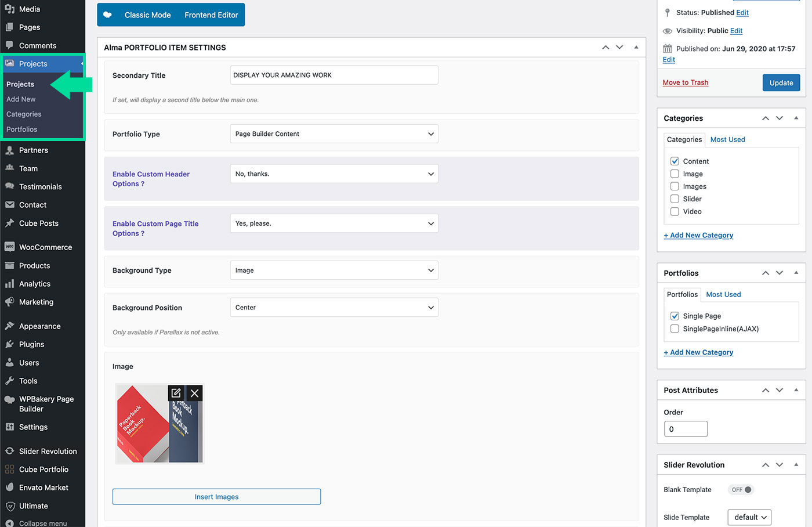Click the Move to Trash link
812x527 pixels.
click(x=685, y=82)
